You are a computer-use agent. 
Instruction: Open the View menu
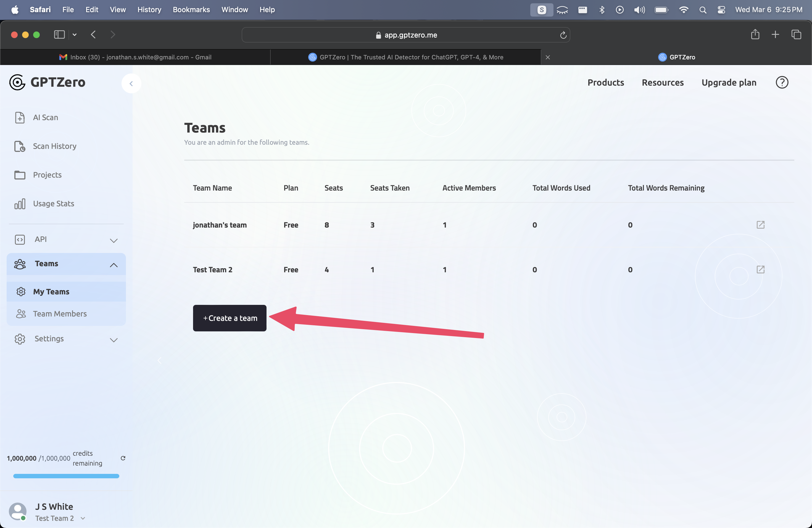(118, 10)
